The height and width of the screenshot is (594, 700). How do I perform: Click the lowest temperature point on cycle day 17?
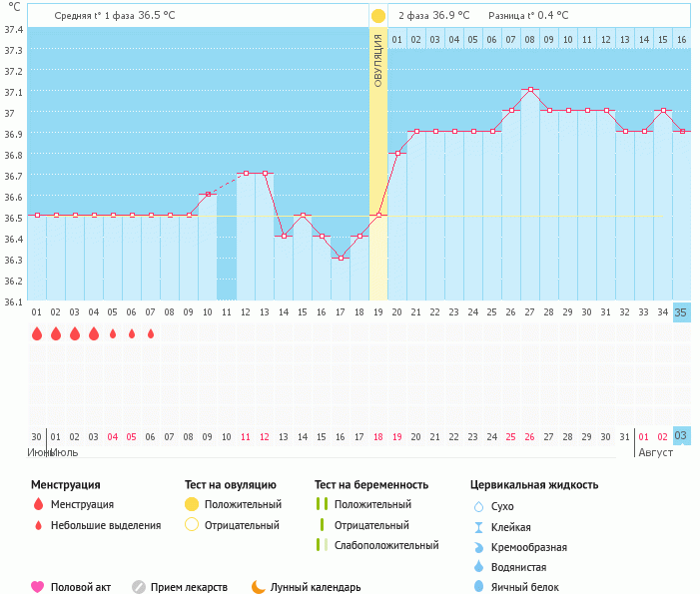341,258
